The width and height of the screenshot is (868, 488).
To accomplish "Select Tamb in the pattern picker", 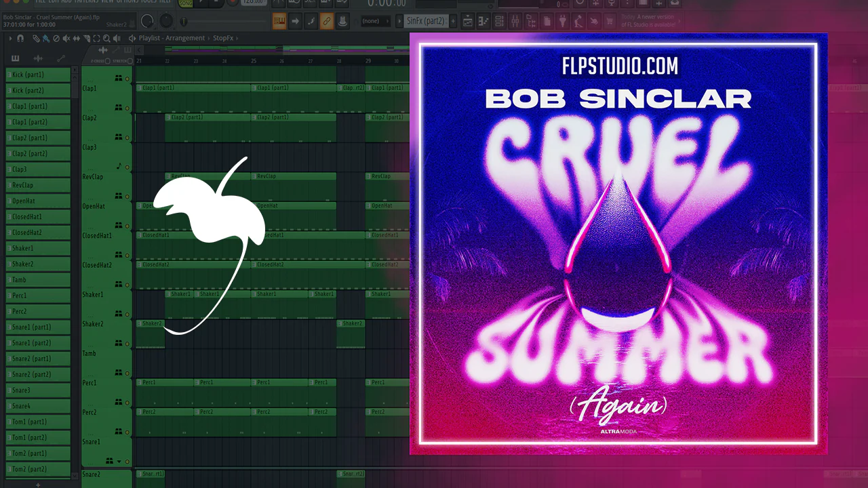I will click(x=38, y=279).
